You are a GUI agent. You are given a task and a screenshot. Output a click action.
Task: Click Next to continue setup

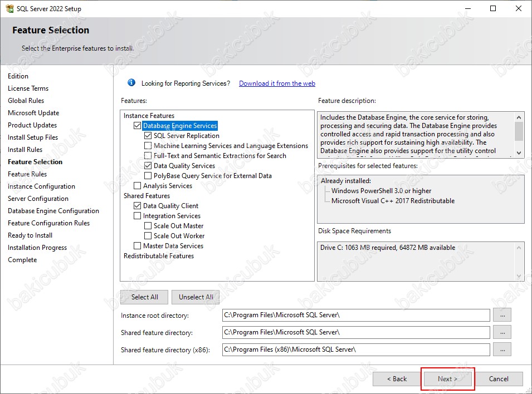[447, 379]
